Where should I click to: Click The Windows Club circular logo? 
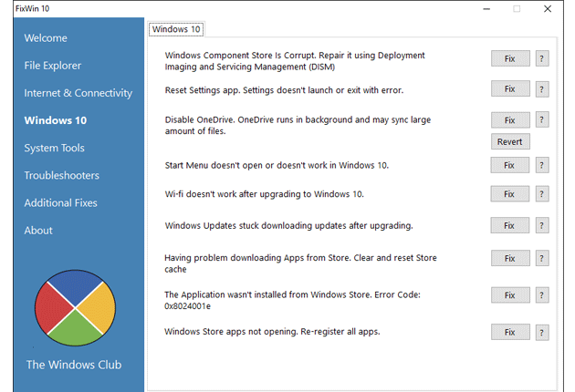[x=75, y=308]
